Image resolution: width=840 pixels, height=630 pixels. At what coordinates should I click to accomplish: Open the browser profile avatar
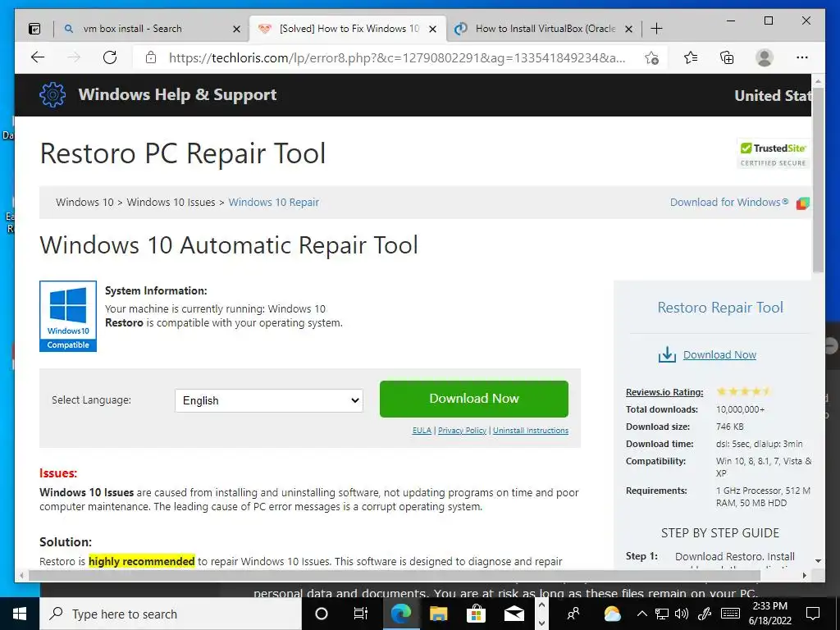point(765,57)
